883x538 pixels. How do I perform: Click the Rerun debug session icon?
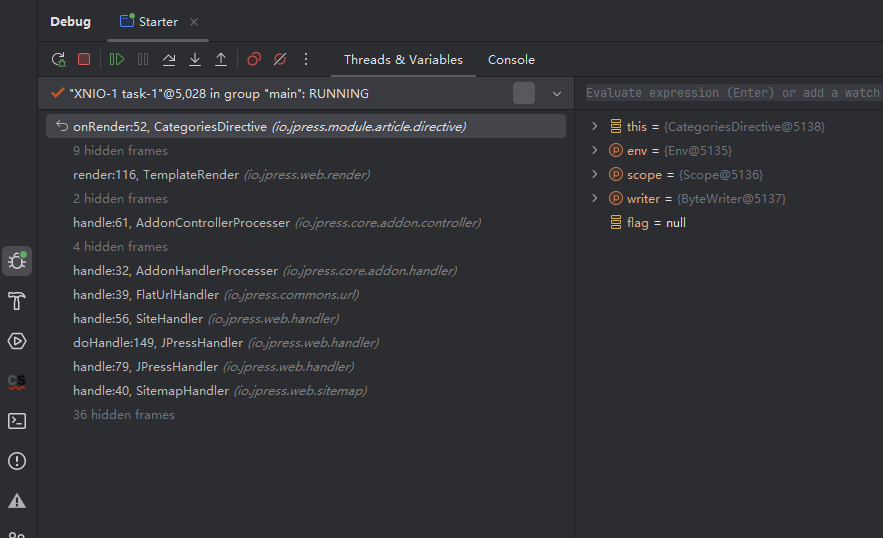pos(59,60)
